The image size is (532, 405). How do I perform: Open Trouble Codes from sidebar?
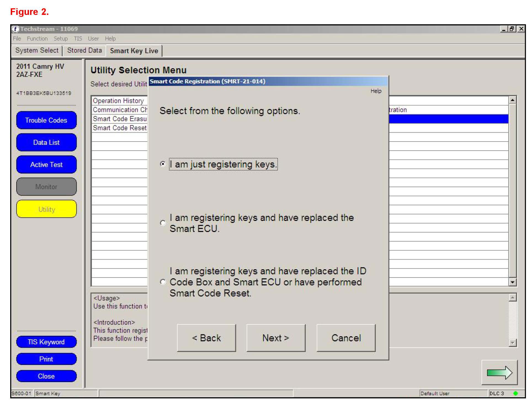(x=46, y=120)
